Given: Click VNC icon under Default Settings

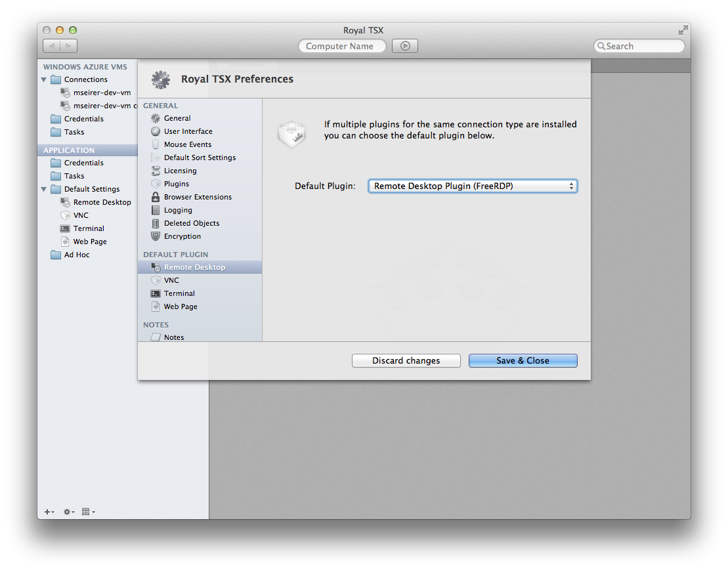Looking at the screenshot, I should click(x=65, y=215).
